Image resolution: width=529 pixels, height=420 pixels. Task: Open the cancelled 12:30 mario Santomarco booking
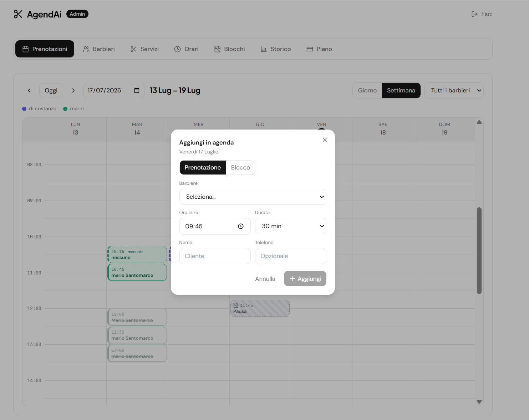pyautogui.click(x=137, y=335)
